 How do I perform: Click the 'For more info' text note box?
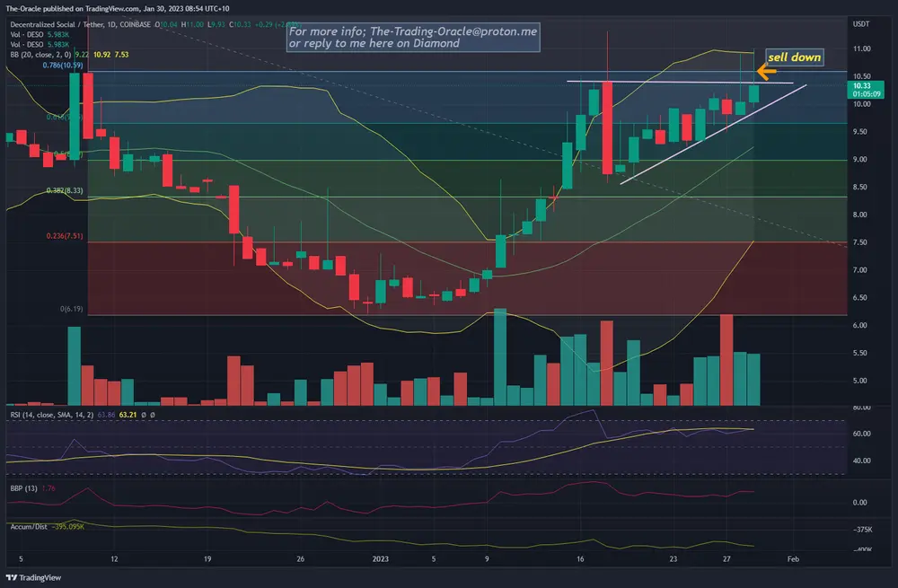[412, 37]
